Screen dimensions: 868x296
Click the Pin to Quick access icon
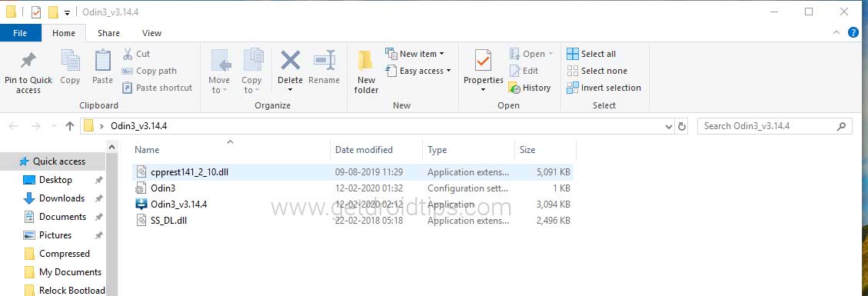pos(28,60)
